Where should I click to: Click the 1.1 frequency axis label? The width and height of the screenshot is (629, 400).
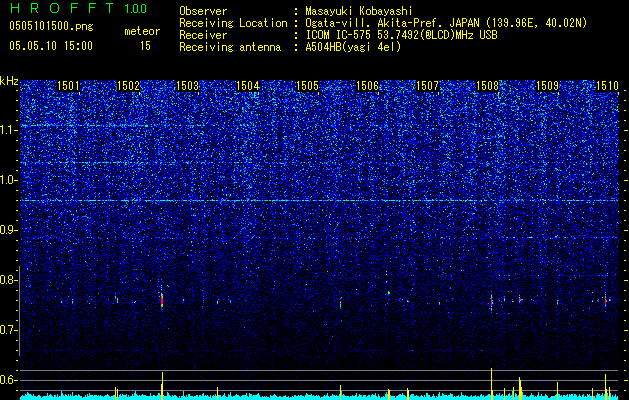point(8,130)
